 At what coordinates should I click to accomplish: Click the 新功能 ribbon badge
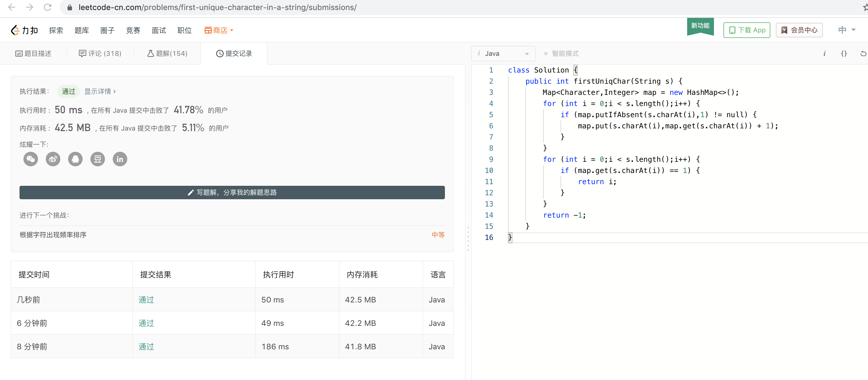click(x=700, y=26)
